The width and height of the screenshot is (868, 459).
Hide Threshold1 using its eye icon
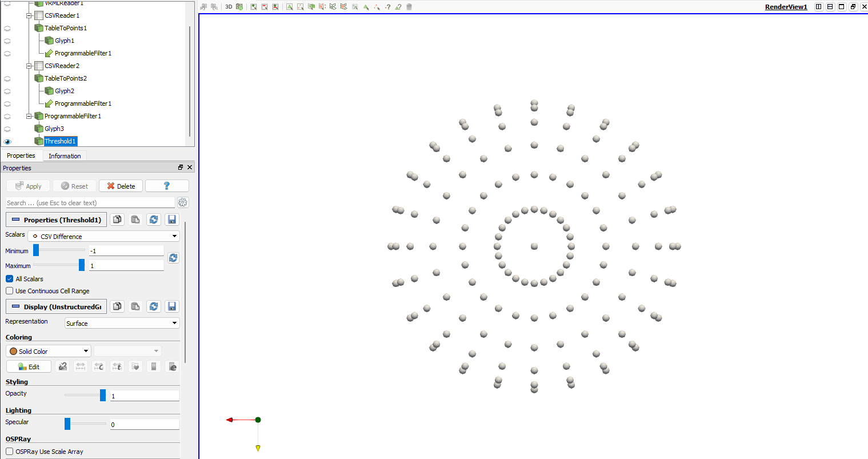7,141
